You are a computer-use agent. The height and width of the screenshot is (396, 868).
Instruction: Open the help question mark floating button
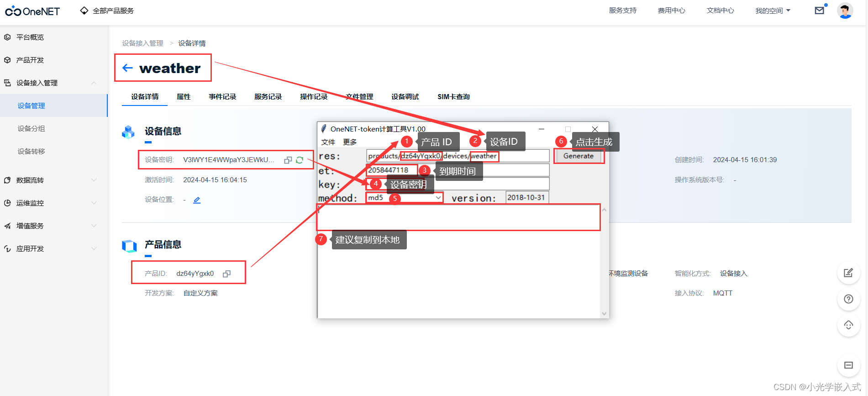tap(848, 299)
